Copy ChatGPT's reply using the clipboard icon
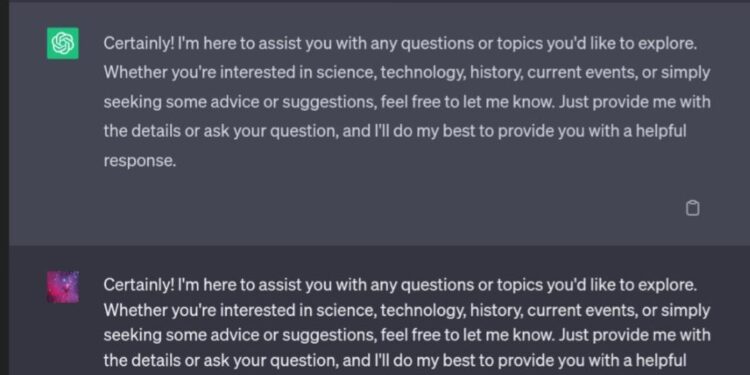The image size is (750, 375). coord(692,209)
